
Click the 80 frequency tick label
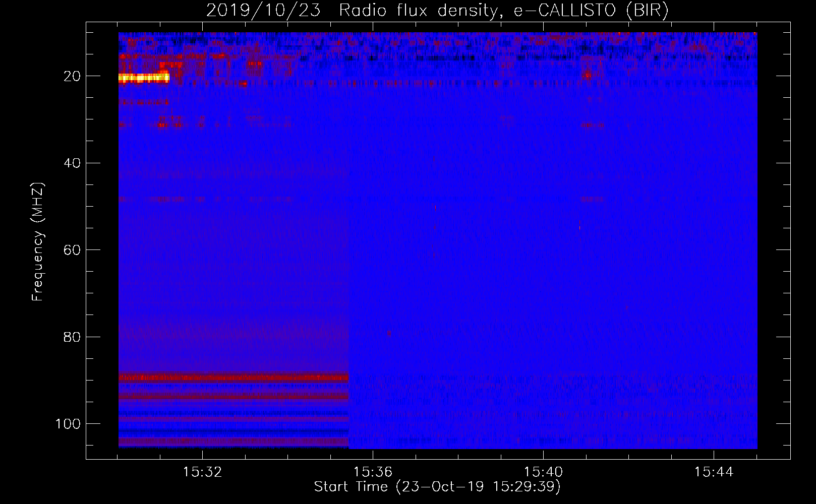(x=72, y=337)
